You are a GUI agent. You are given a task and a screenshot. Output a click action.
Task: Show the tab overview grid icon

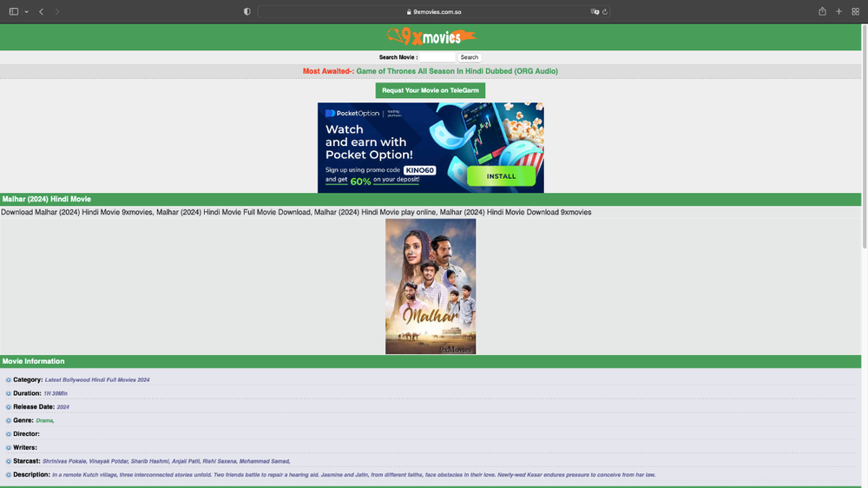point(855,11)
